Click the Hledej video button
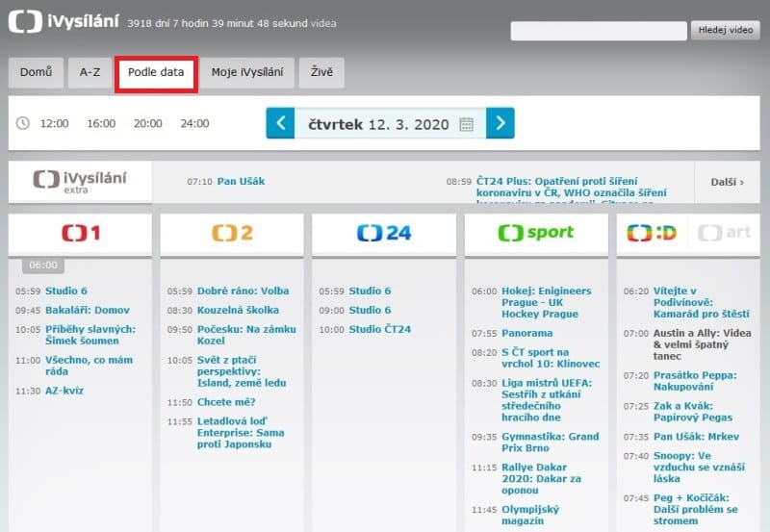Screen dimensions: 770x532 (726, 31)
